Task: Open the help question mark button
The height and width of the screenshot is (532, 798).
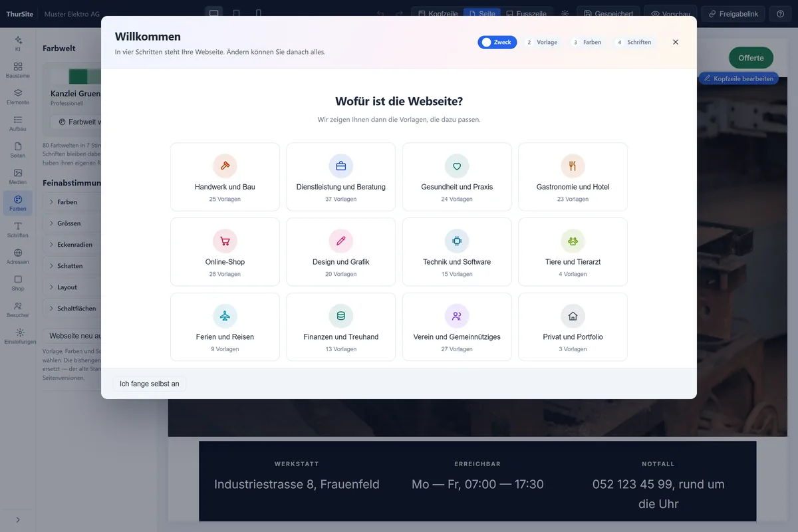Action: [x=781, y=14]
